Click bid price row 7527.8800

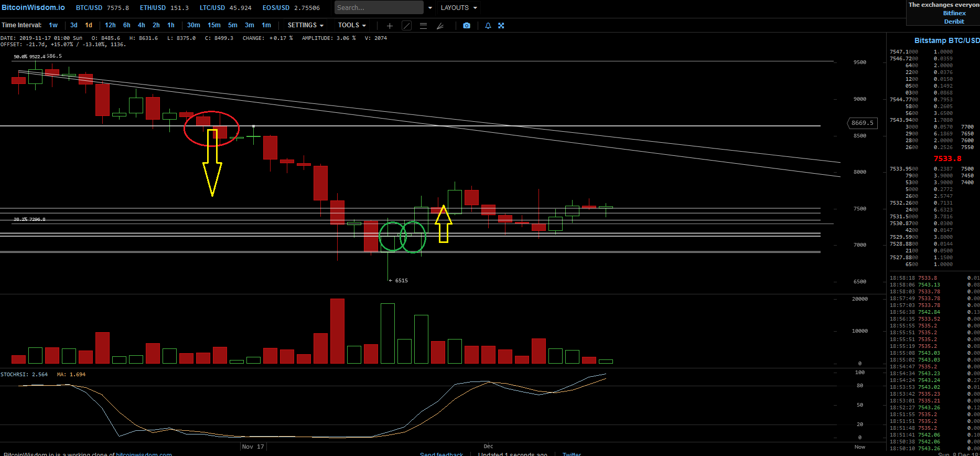tap(921, 258)
